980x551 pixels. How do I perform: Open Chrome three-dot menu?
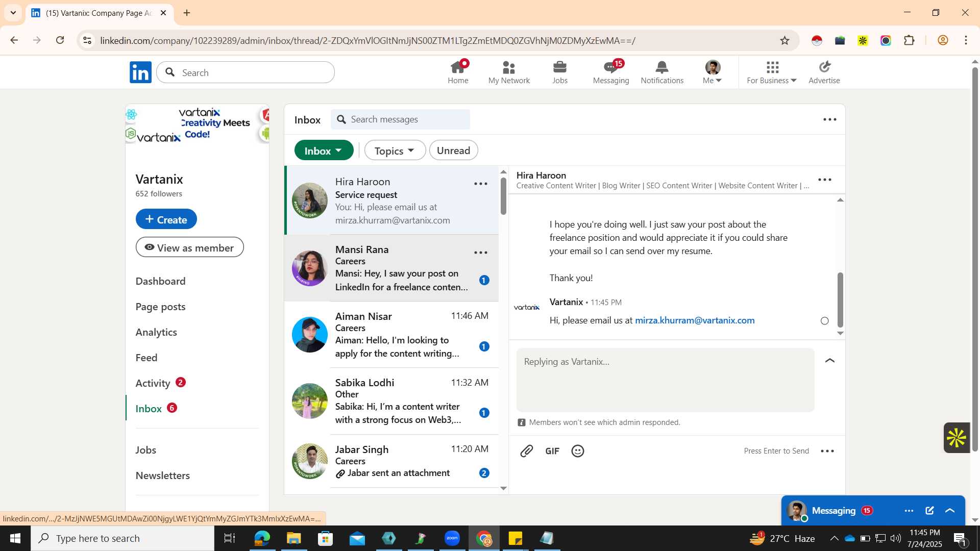pyautogui.click(x=966, y=40)
